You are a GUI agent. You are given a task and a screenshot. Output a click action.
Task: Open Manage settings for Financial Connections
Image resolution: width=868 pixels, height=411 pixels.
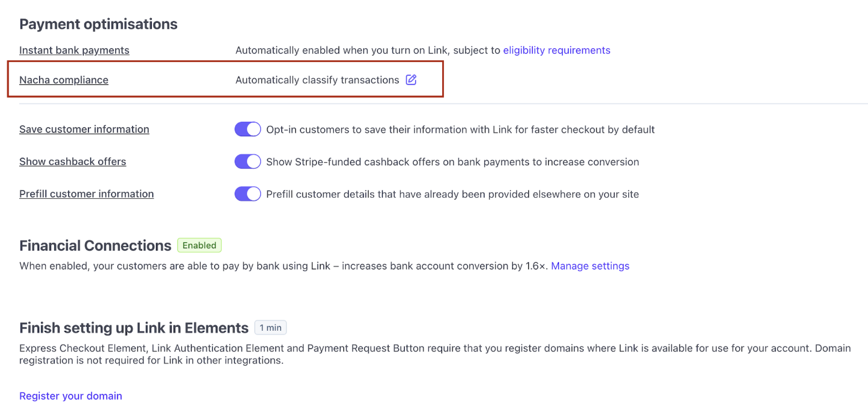pyautogui.click(x=590, y=266)
